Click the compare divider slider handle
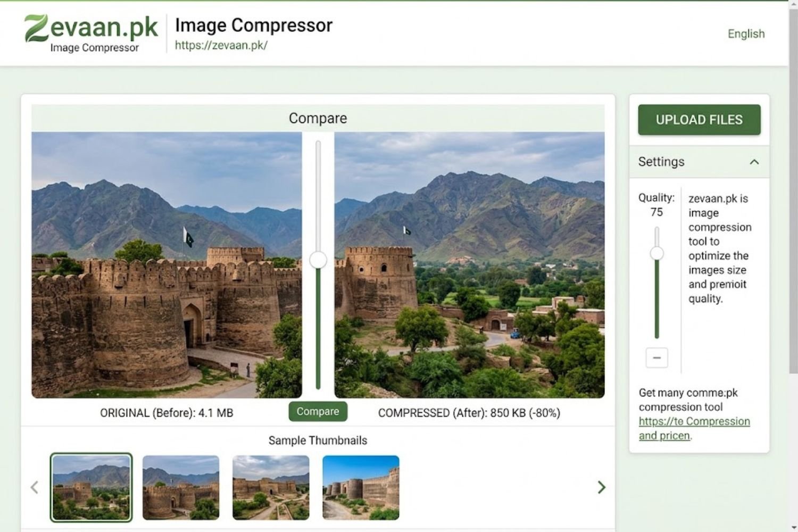This screenshot has height=532, width=798. pos(318,260)
